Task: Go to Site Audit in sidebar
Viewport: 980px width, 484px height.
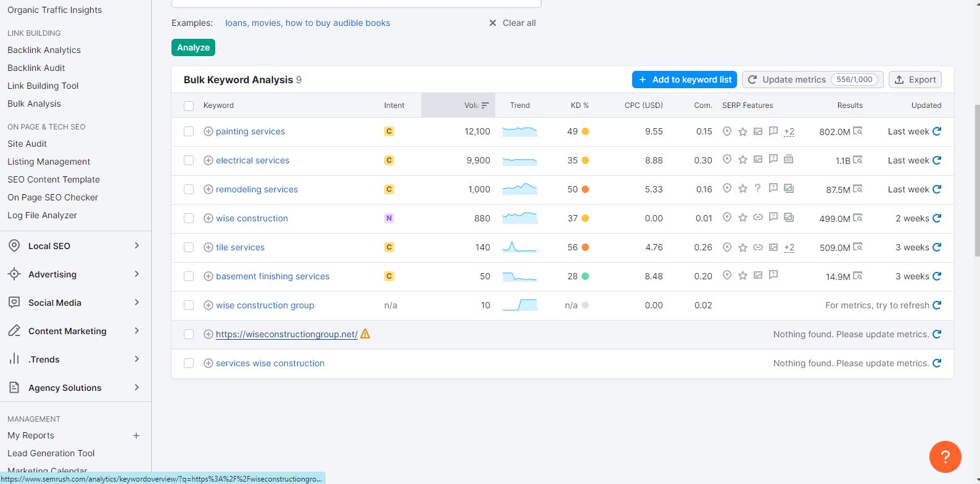Action: [x=27, y=144]
